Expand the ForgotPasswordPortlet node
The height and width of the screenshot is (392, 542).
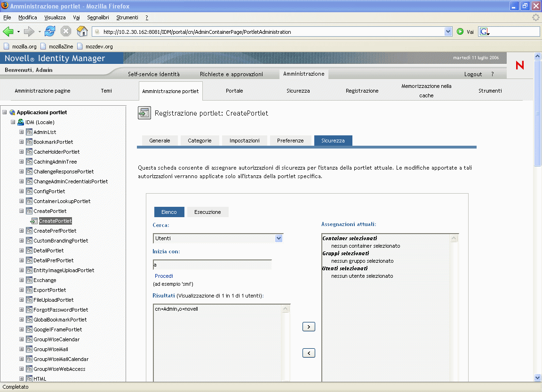[x=22, y=310]
